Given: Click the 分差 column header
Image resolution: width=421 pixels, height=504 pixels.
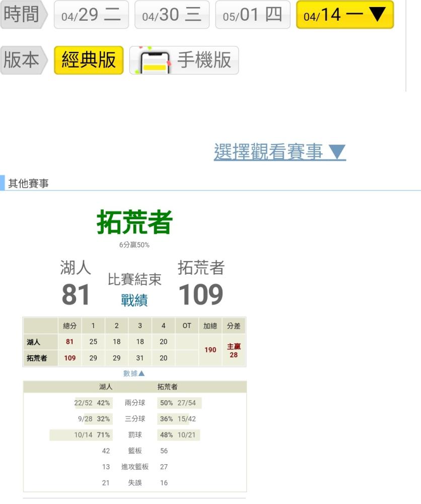Looking at the screenshot, I should (x=234, y=326).
